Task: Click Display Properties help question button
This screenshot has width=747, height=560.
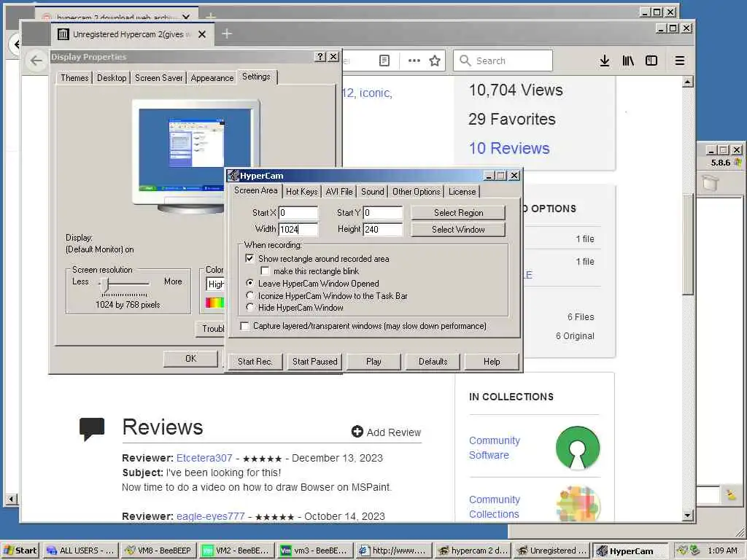Action: 320,57
